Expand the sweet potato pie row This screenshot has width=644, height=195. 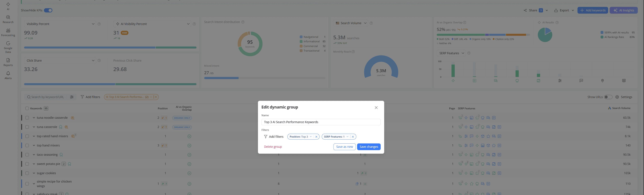pos(34,164)
